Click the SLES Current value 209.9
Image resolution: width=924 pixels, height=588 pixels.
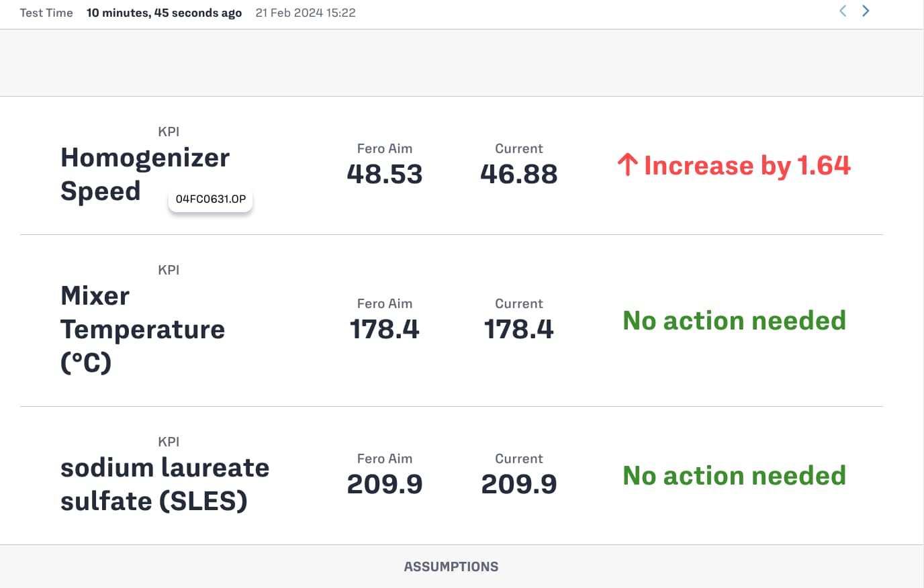[x=519, y=484]
